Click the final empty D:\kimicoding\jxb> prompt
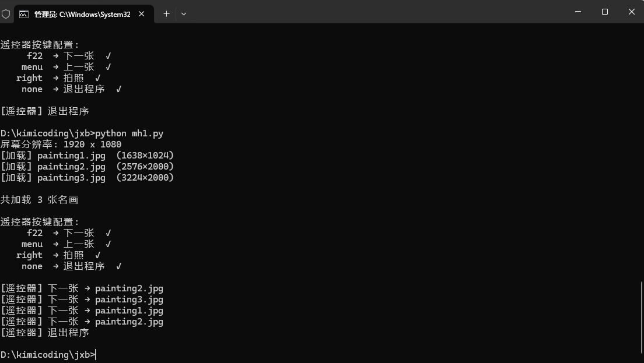The image size is (644, 363). [48, 355]
